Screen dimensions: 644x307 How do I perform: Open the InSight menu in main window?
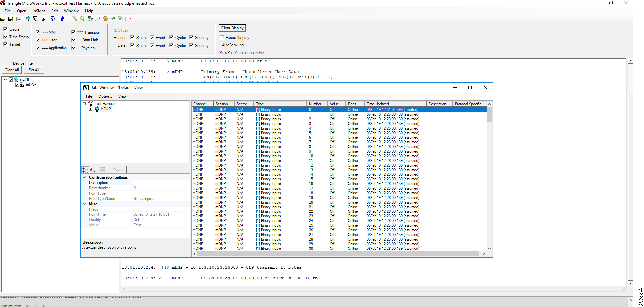point(39,11)
